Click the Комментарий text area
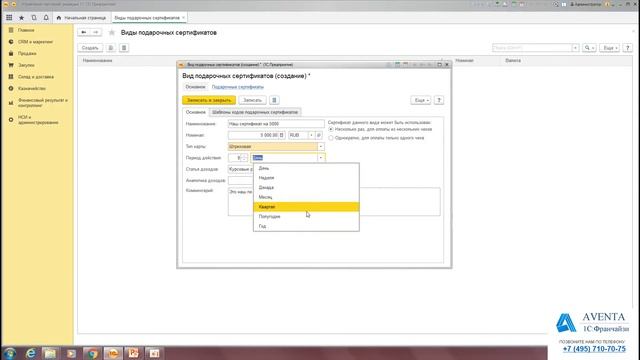 tap(334, 201)
